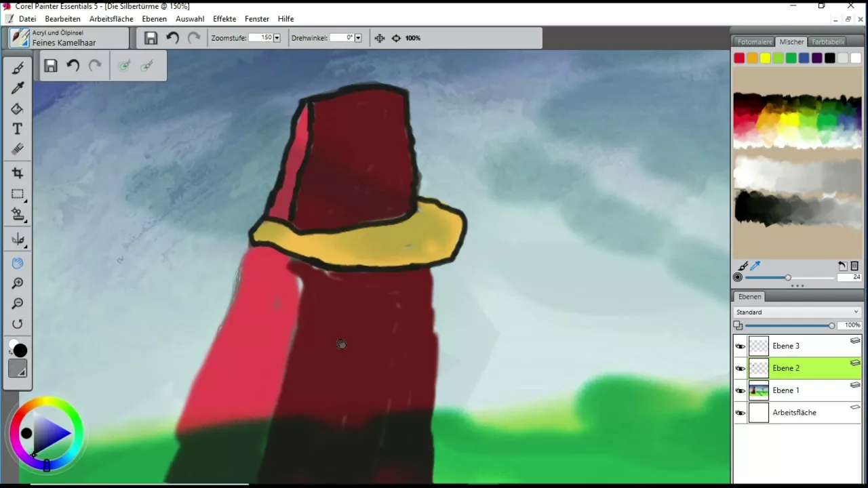
Task: Open the brush selector Feines Kamelhaar
Action: (69, 38)
